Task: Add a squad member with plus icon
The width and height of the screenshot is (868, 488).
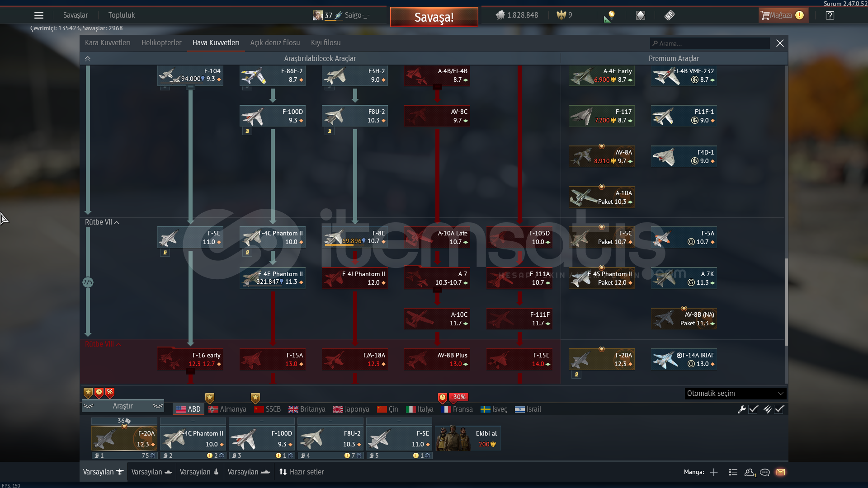Action: coord(714,472)
